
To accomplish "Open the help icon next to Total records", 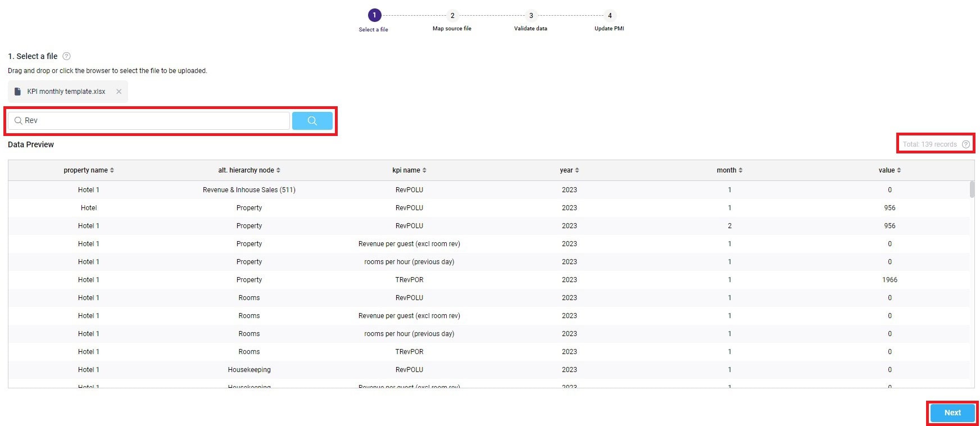I will pos(965,144).
